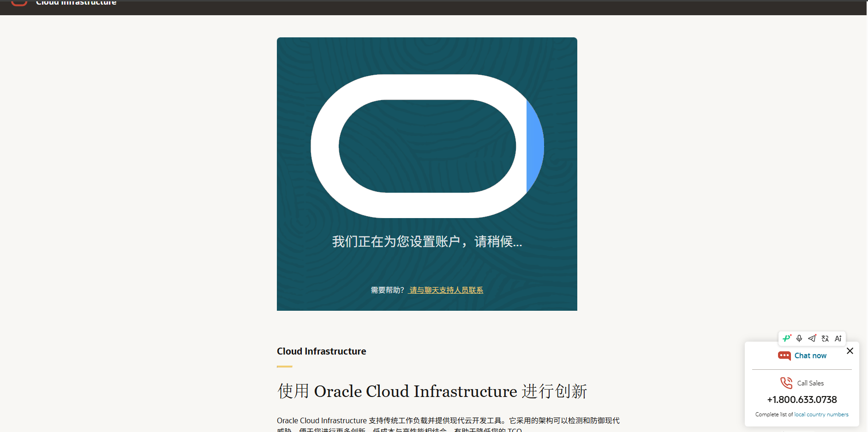
Task: Click the phone number +1.800.633.0738
Action: [x=802, y=400]
